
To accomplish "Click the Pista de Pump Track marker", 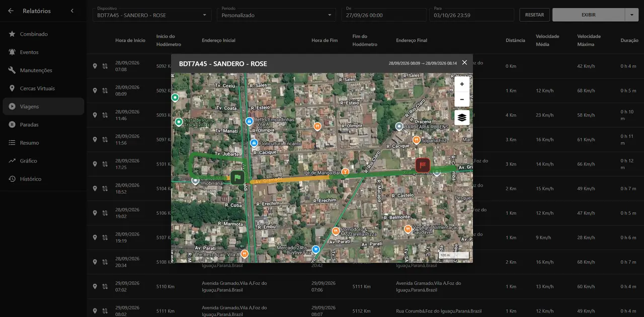I will click(x=178, y=122).
